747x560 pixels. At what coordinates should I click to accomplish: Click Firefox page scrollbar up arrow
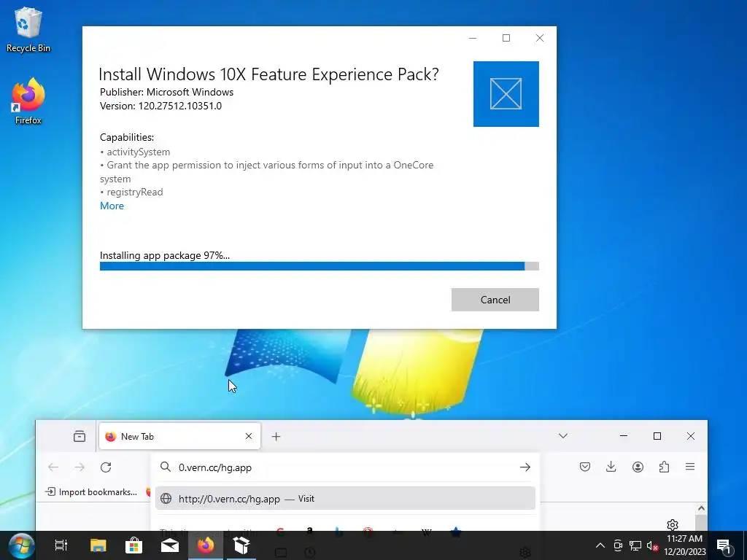701,508
